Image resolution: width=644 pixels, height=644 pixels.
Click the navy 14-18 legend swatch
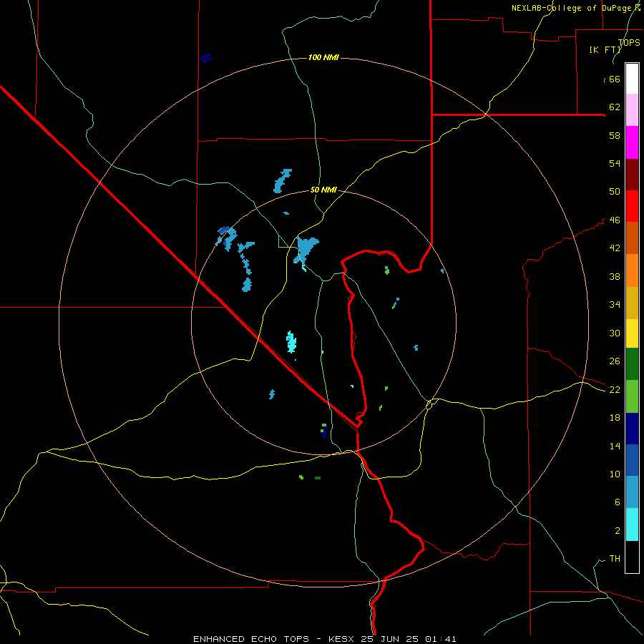tap(632, 429)
